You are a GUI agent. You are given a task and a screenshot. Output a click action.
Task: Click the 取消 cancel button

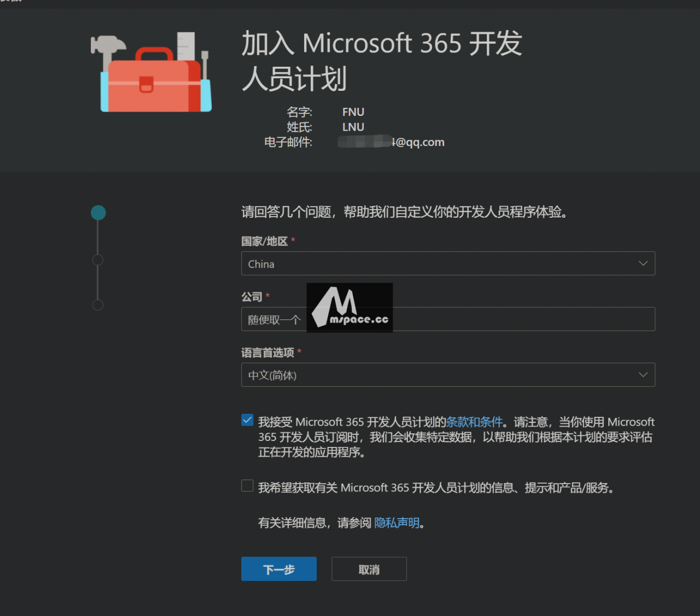pyautogui.click(x=369, y=569)
